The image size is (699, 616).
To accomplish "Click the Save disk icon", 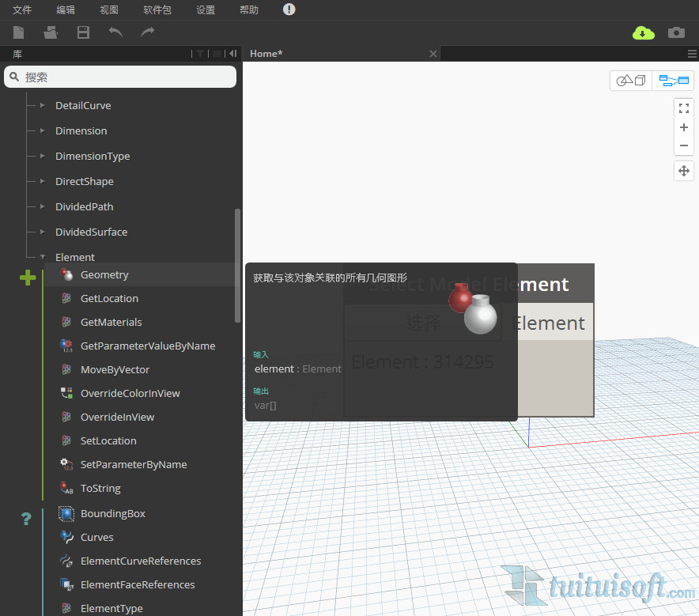I will 83,32.
